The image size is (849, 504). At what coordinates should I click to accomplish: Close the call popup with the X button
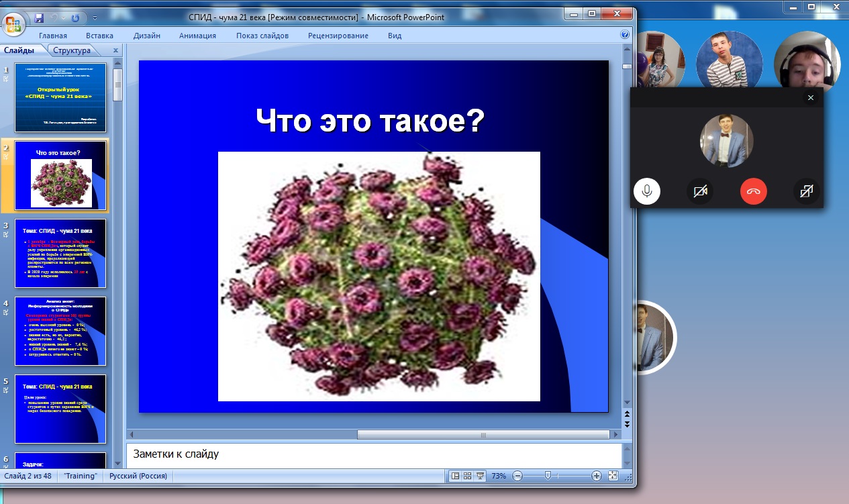pos(811,98)
